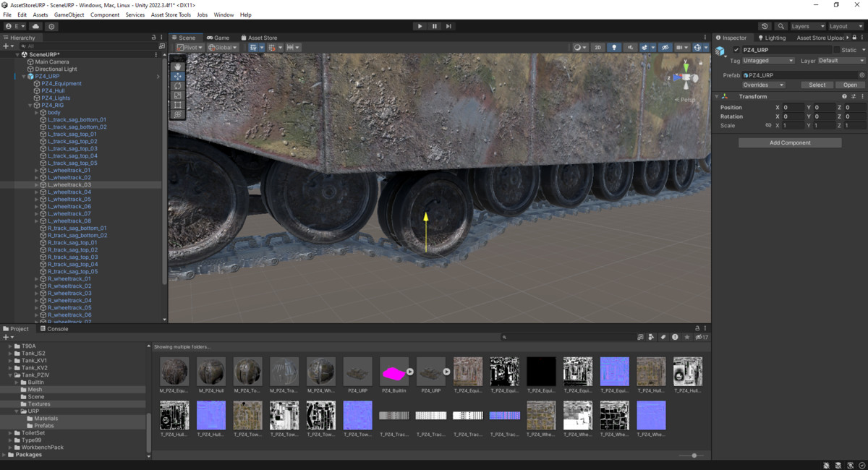Click the Add Component button
Viewport: 868px width, 470px height.
point(790,142)
